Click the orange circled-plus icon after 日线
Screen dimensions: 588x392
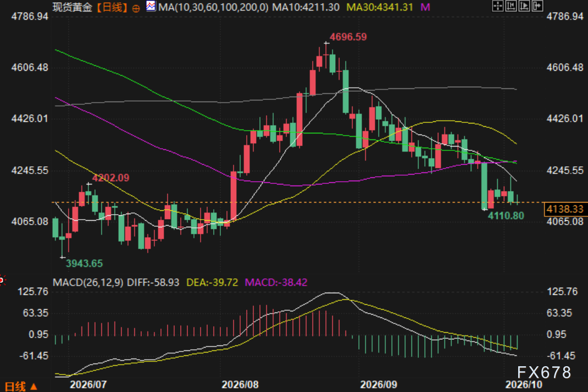coord(136,8)
